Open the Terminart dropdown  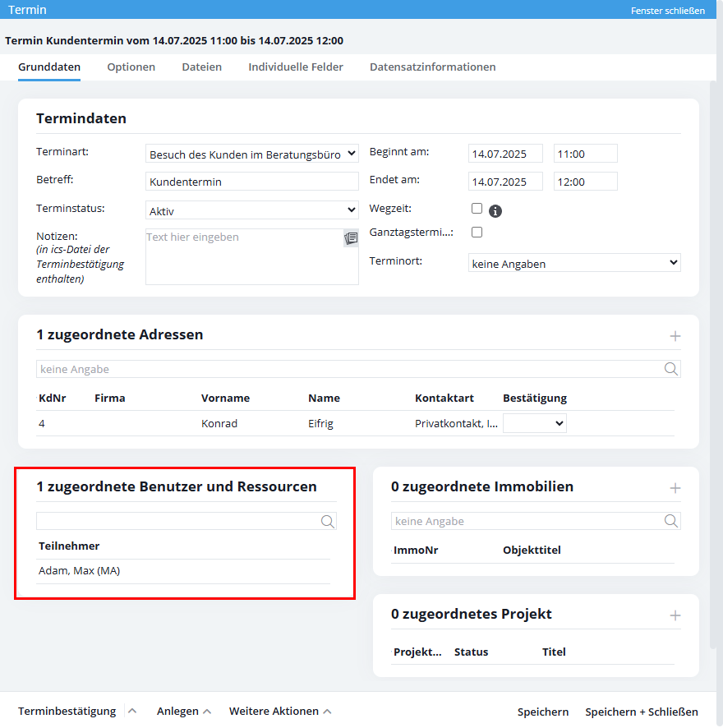point(251,153)
